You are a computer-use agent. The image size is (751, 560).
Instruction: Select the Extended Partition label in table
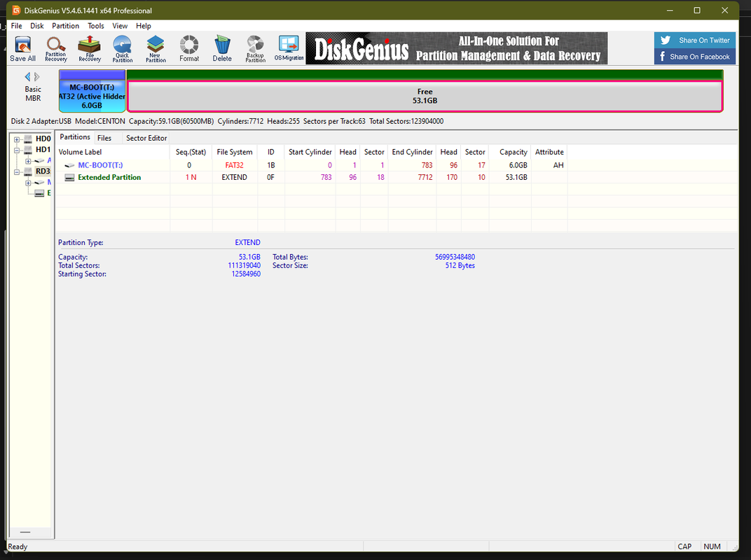pyautogui.click(x=109, y=177)
